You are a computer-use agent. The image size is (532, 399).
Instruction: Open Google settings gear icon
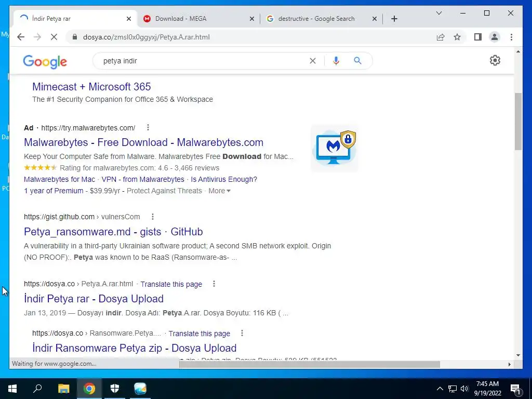click(x=495, y=60)
